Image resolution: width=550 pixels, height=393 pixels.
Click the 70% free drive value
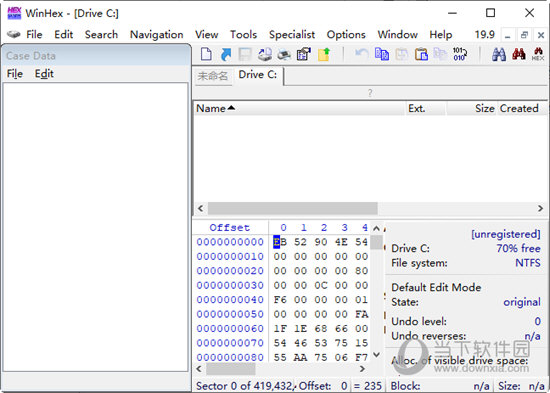pyautogui.click(x=518, y=248)
